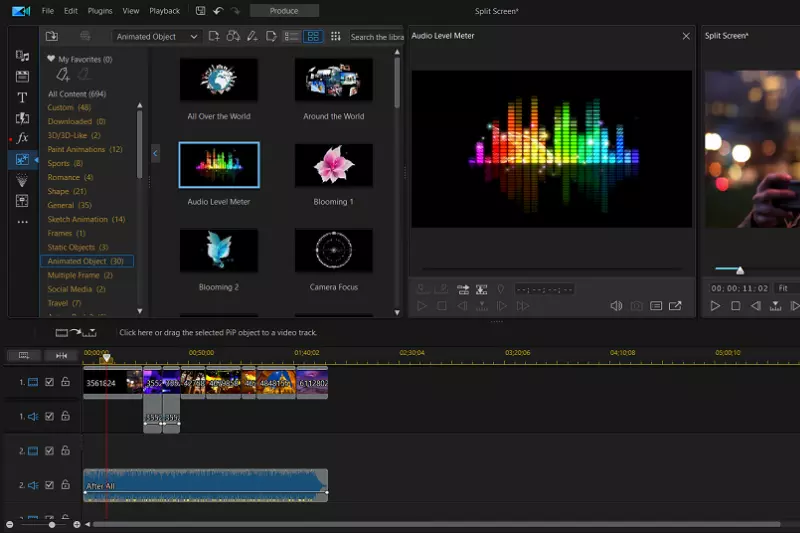The image size is (800, 533).
Task: Click the Search the library field
Action: click(x=377, y=37)
